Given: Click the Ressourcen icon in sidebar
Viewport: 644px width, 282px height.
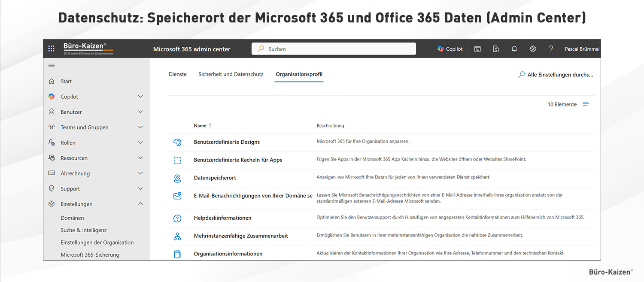Looking at the screenshot, I should click(52, 158).
